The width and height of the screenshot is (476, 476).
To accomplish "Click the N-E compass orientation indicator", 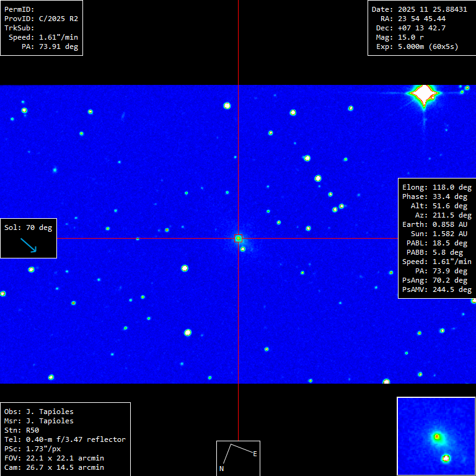I will [237, 457].
